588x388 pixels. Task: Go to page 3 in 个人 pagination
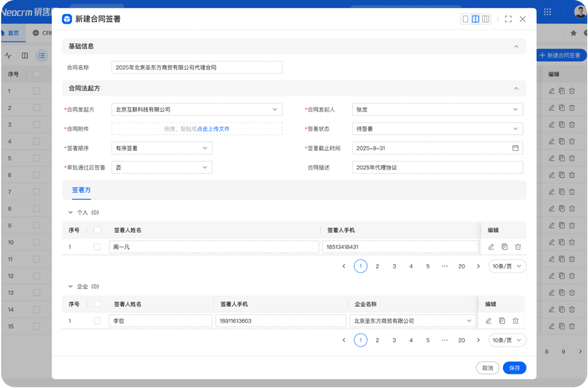[394, 266]
